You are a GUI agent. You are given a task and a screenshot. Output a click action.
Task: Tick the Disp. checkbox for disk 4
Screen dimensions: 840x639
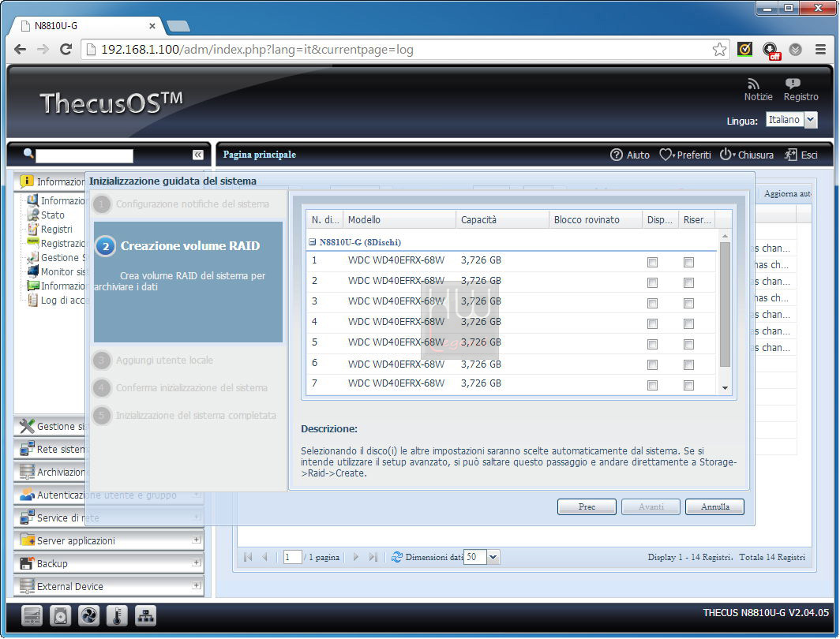tap(652, 323)
